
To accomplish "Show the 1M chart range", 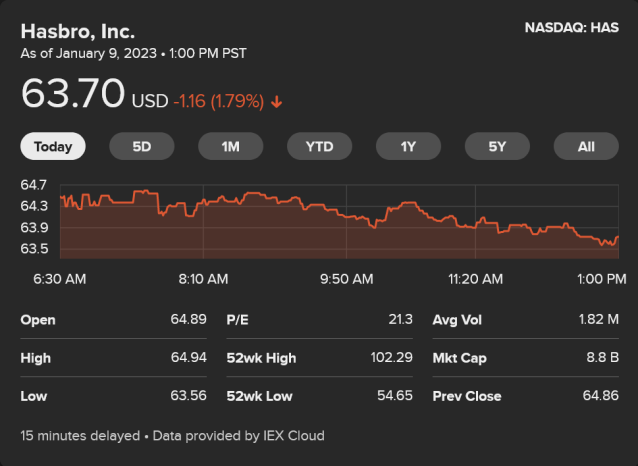I will click(x=231, y=146).
